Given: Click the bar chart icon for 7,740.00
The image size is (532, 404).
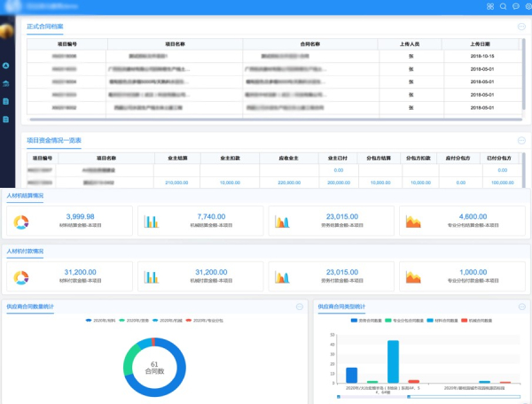Looking at the screenshot, I should 152,221.
